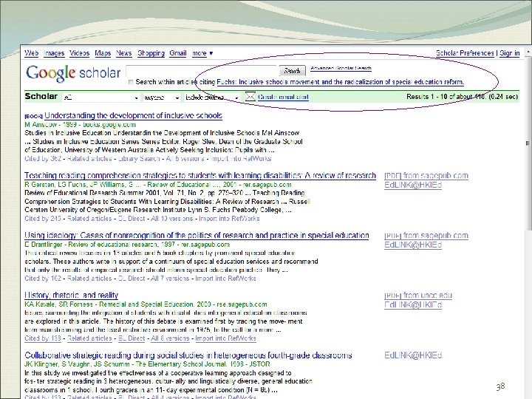This screenshot has width=532, height=399.
Task: Enable Search within articles citing checkbox
Action: 131,82
